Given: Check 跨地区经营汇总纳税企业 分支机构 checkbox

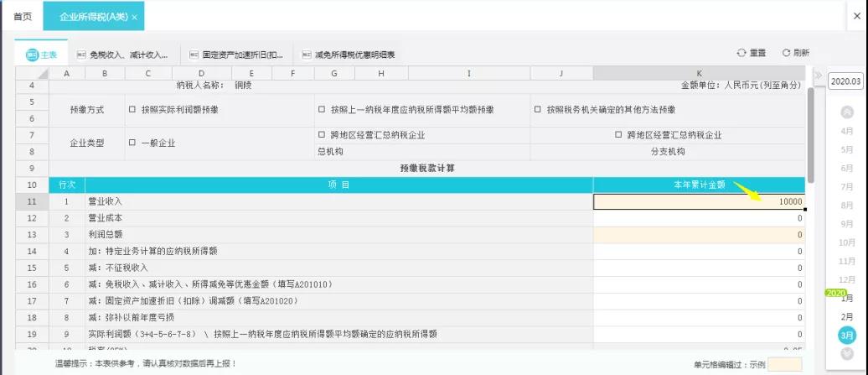Looking at the screenshot, I should [x=618, y=134].
